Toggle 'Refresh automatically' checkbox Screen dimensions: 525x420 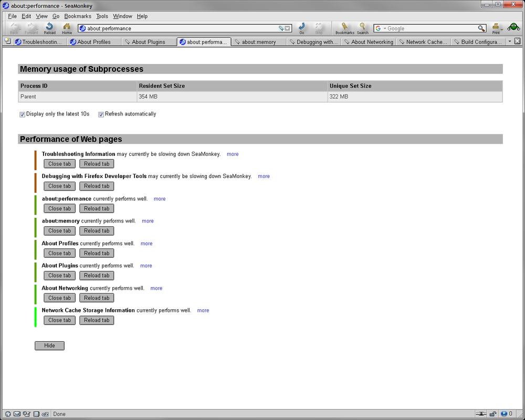click(x=101, y=114)
